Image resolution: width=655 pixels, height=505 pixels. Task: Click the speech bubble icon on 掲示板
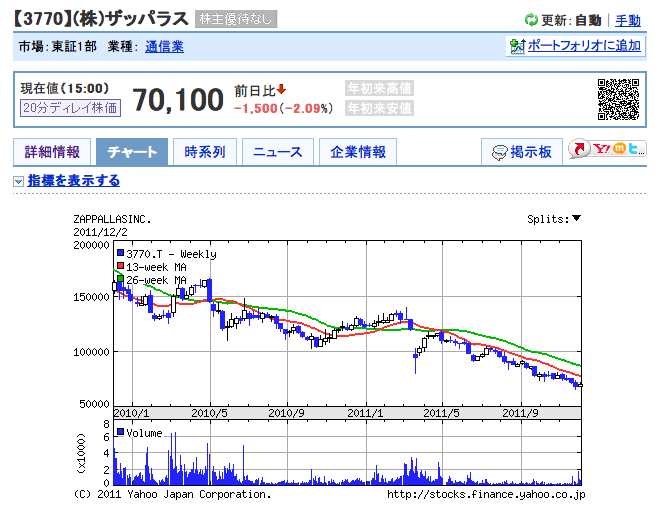(499, 152)
